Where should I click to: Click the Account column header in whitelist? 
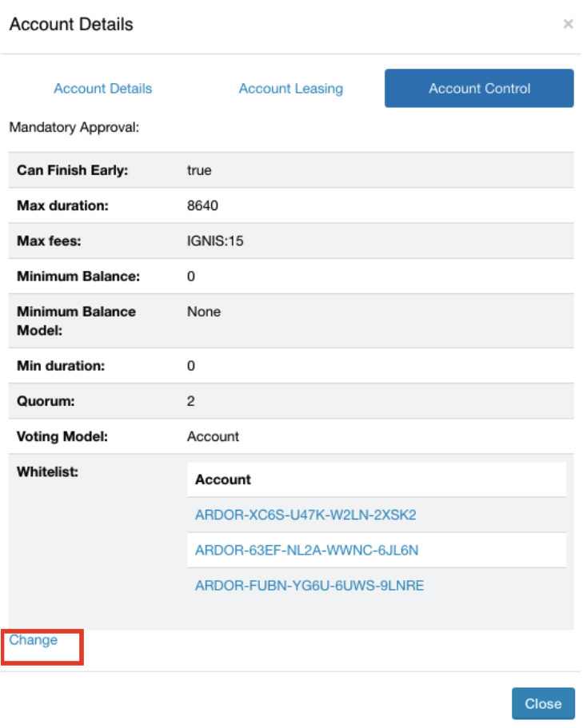[x=223, y=479]
